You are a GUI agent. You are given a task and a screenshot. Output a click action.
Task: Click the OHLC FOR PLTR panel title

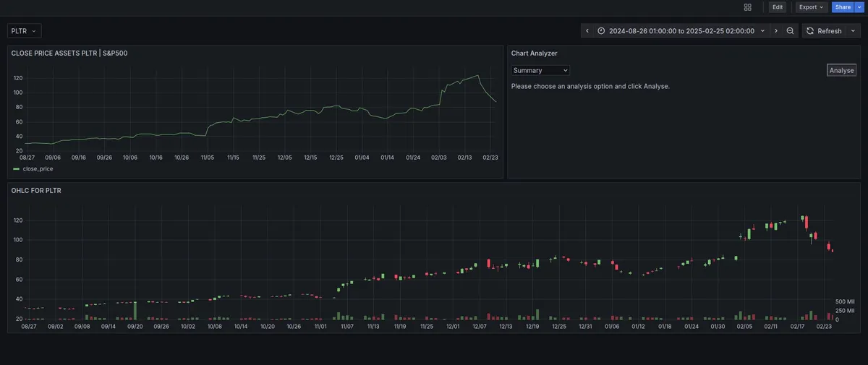pos(36,191)
